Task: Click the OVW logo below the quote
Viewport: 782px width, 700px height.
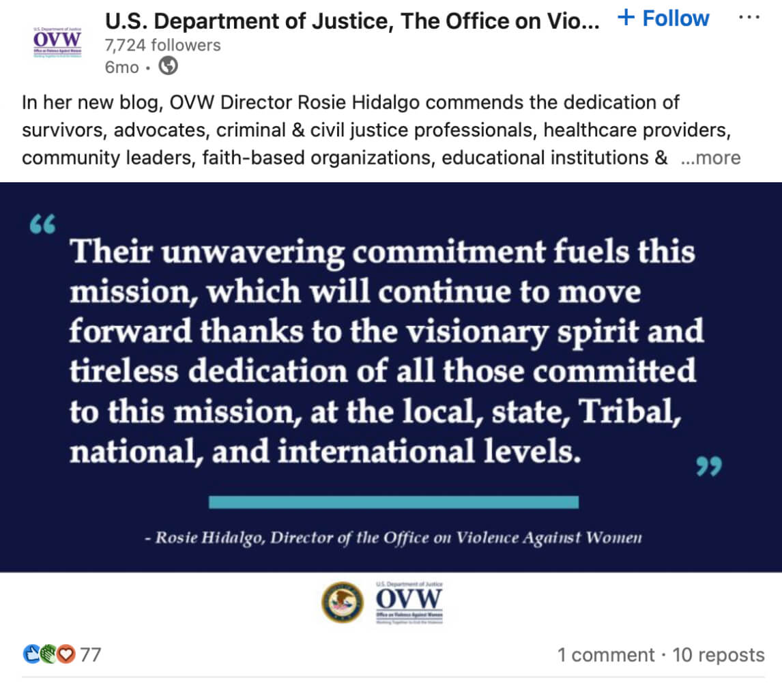Action: pyautogui.click(x=409, y=602)
